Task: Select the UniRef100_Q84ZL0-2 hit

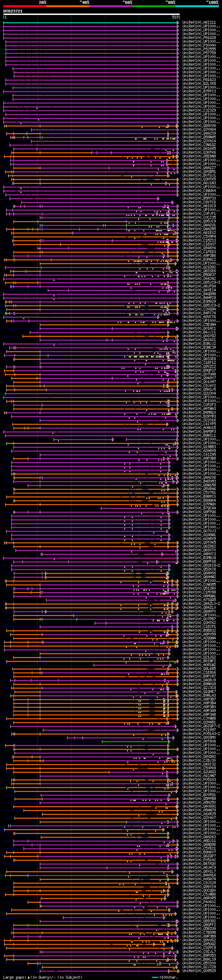Action: pyautogui.click(x=202, y=604)
